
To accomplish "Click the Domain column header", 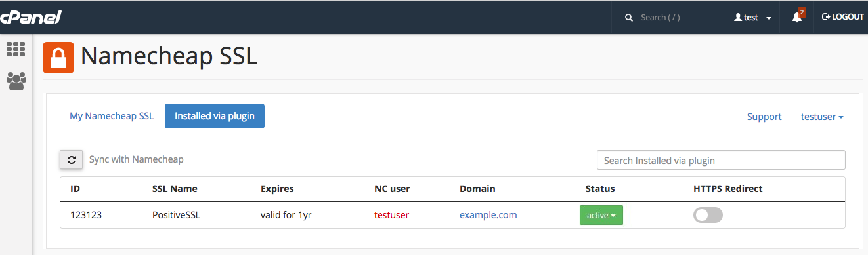I will coord(477,189).
